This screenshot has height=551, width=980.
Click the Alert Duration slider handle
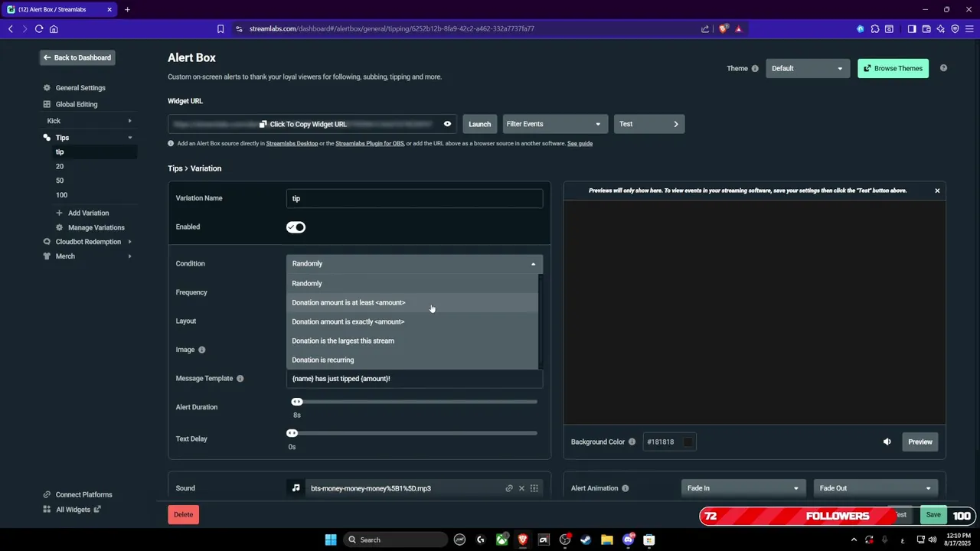297,402
